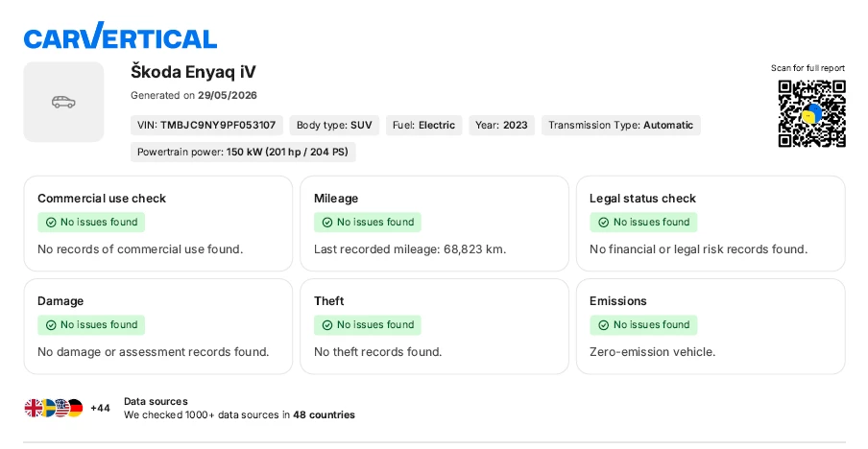Click the UK flag icon
This screenshot has width=868, height=449.
[x=34, y=408]
